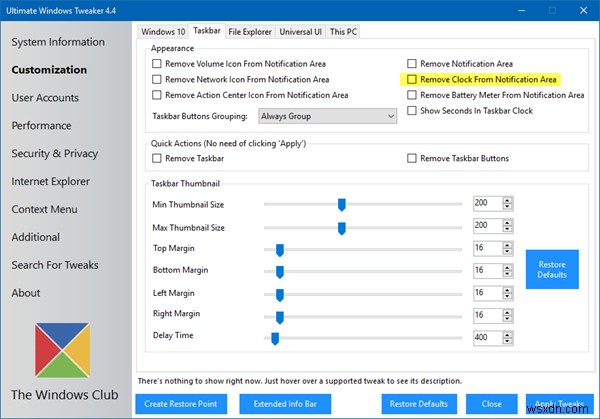Switch to the File Explorer tab
The height and width of the screenshot is (419, 600).
250,32
